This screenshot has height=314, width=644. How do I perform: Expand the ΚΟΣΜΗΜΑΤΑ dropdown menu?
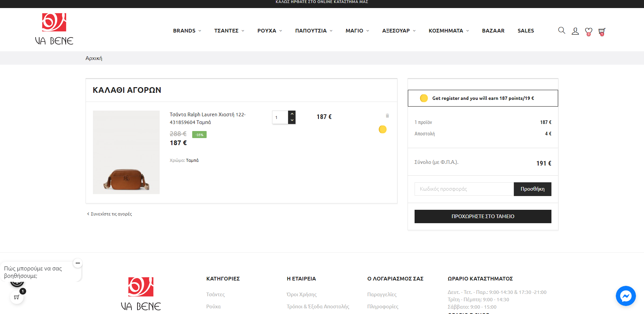[449, 30]
